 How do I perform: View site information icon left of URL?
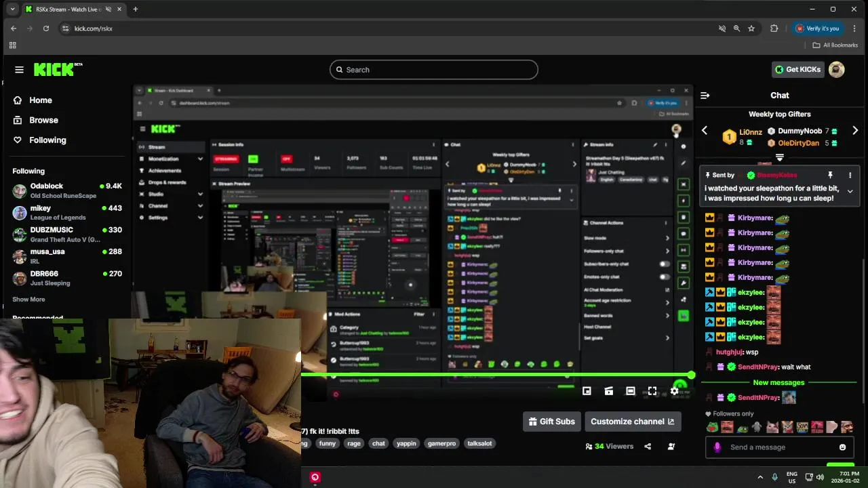[x=65, y=28]
